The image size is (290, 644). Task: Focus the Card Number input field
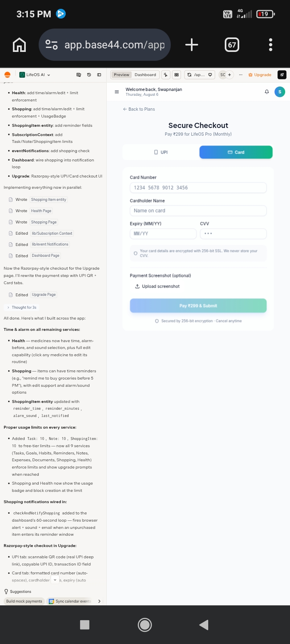(198, 188)
